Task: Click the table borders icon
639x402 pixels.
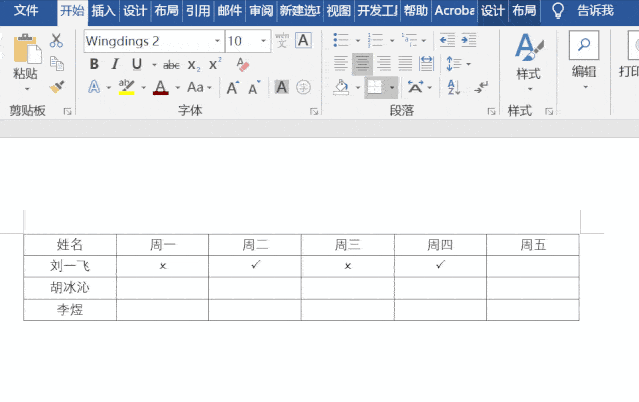Action: tap(375, 87)
